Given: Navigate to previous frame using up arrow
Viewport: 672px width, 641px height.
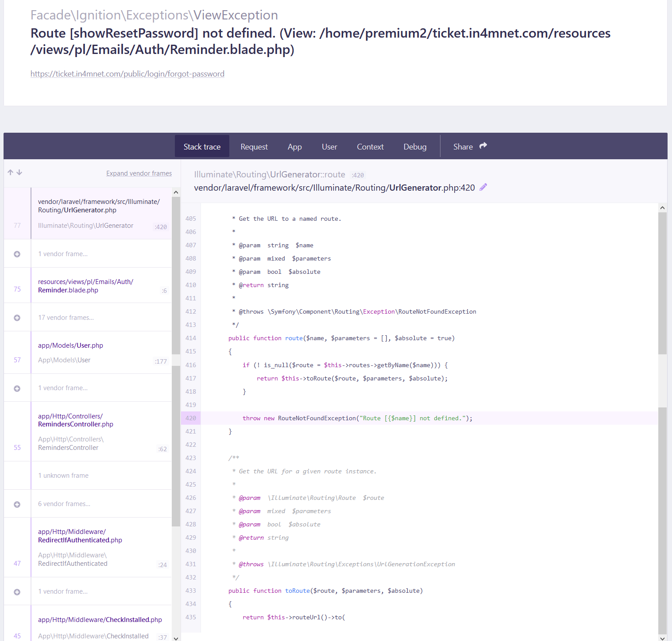Looking at the screenshot, I should [10, 172].
